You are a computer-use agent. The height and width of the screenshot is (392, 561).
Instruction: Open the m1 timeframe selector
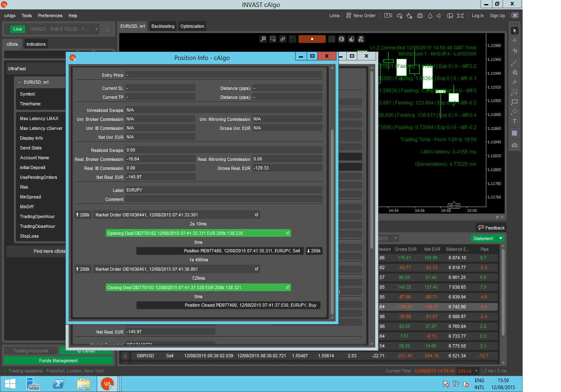(292, 39)
